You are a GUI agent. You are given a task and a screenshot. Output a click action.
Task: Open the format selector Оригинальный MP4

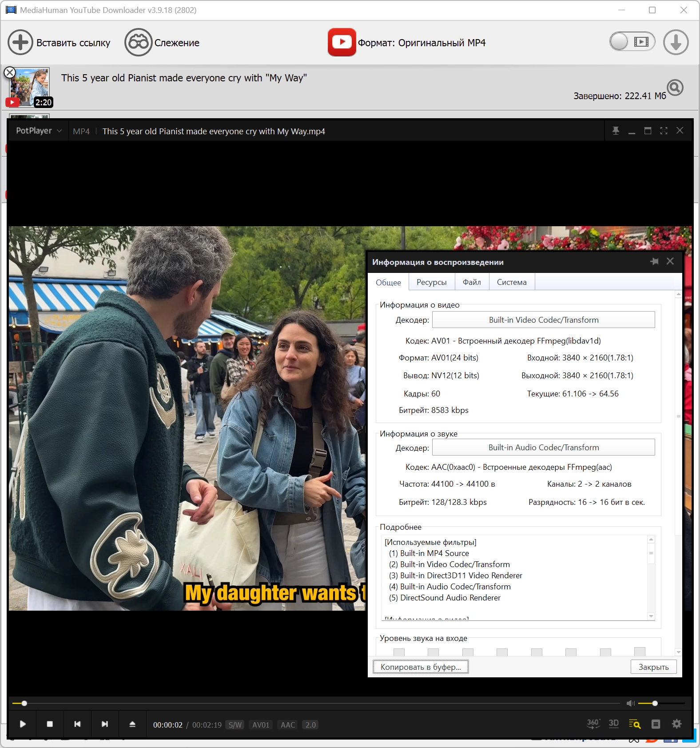click(421, 43)
